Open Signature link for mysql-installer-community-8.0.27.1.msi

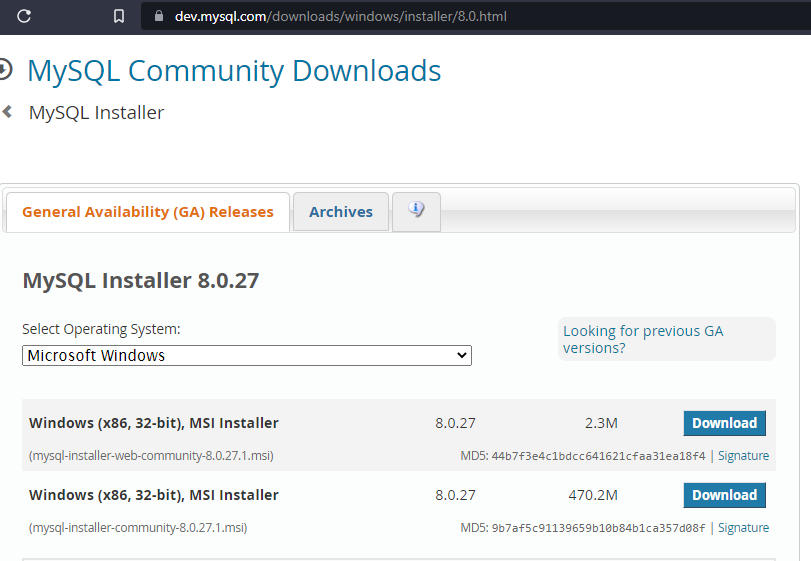(743, 527)
